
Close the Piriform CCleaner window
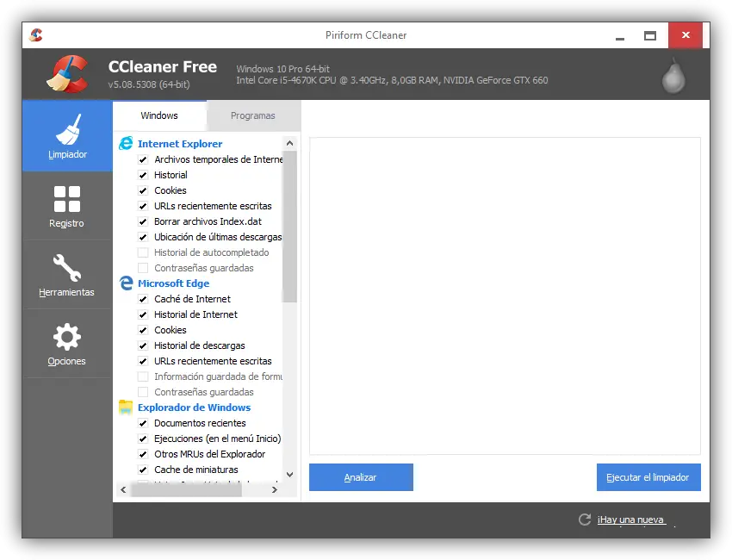coord(685,35)
